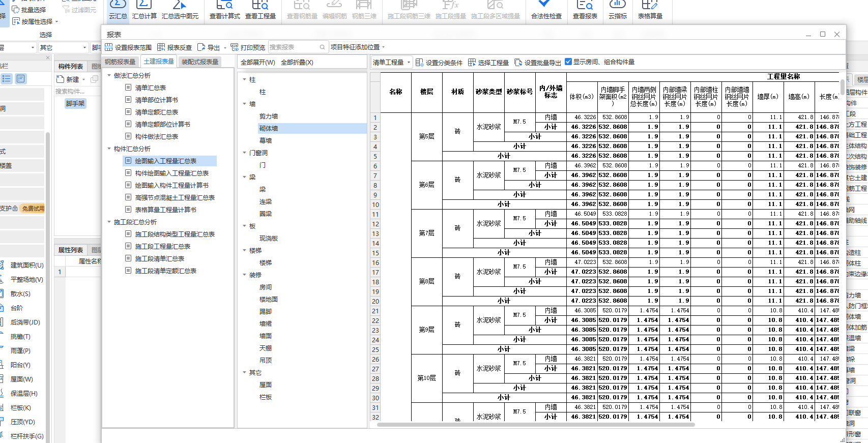The image size is (868, 443).
Task: Collapse the 装修 category node
Action: [245, 275]
